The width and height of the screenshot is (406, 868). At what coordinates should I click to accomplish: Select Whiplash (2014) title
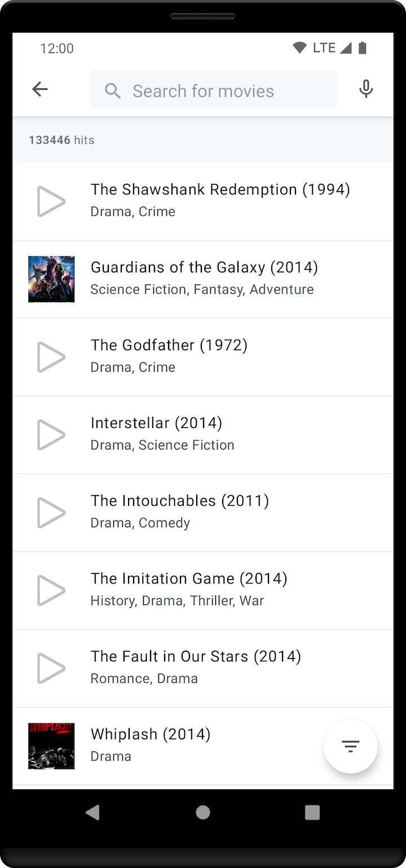[151, 735]
